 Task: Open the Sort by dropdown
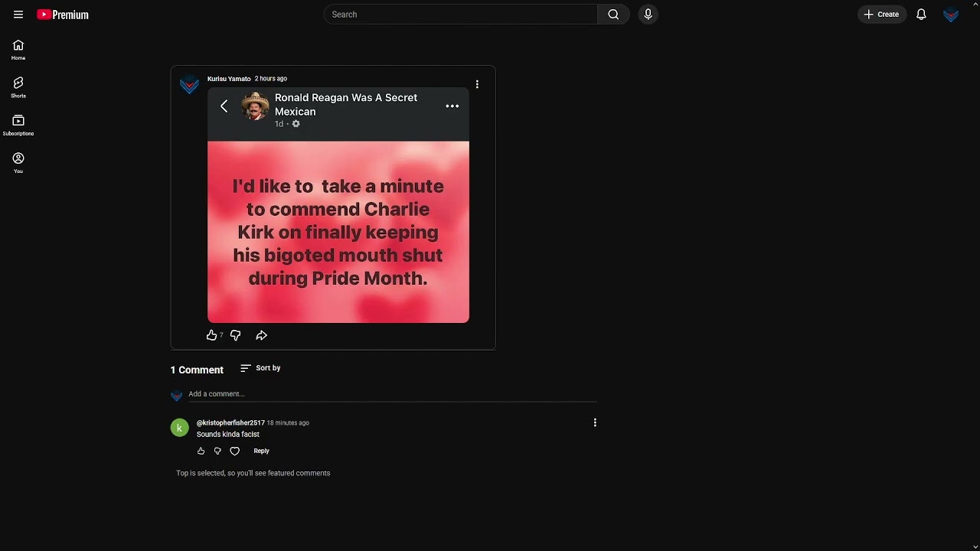point(260,368)
